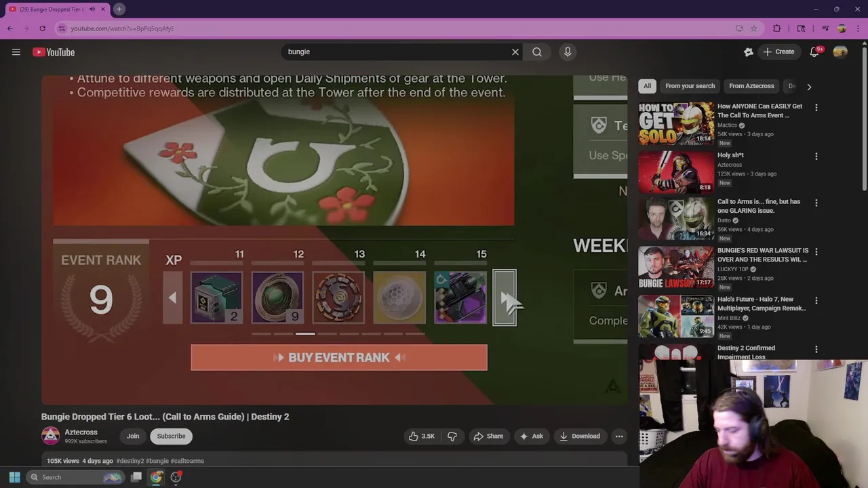Reload the page in Chrome
Viewport: 868px width, 488px height.
(42, 28)
